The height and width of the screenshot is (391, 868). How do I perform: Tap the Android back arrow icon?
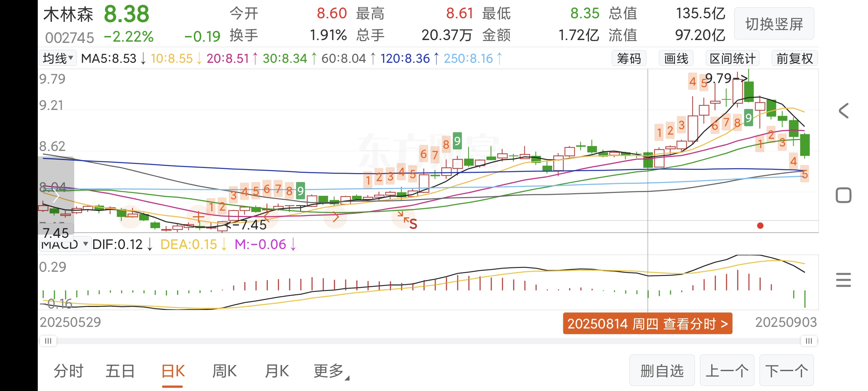(x=843, y=111)
